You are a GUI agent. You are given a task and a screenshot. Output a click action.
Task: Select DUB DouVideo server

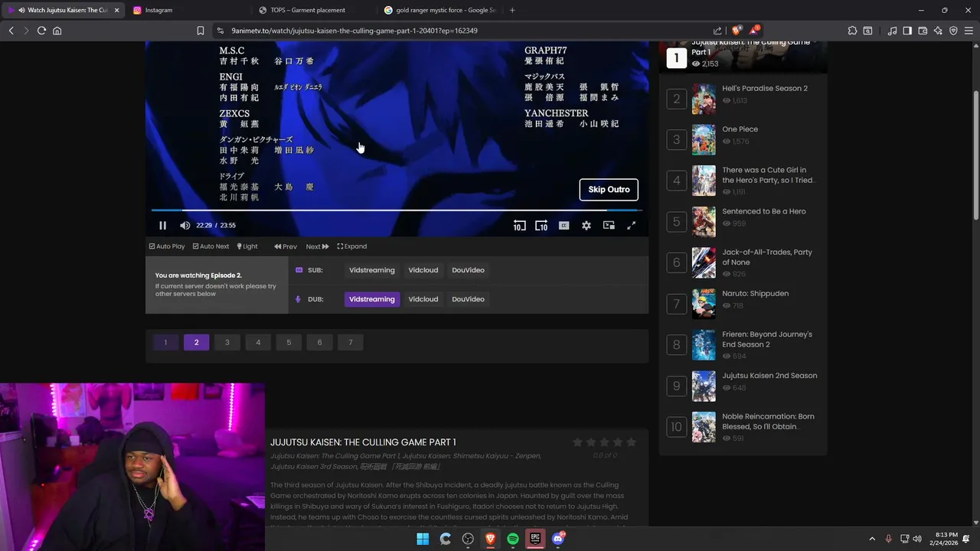[x=468, y=299]
